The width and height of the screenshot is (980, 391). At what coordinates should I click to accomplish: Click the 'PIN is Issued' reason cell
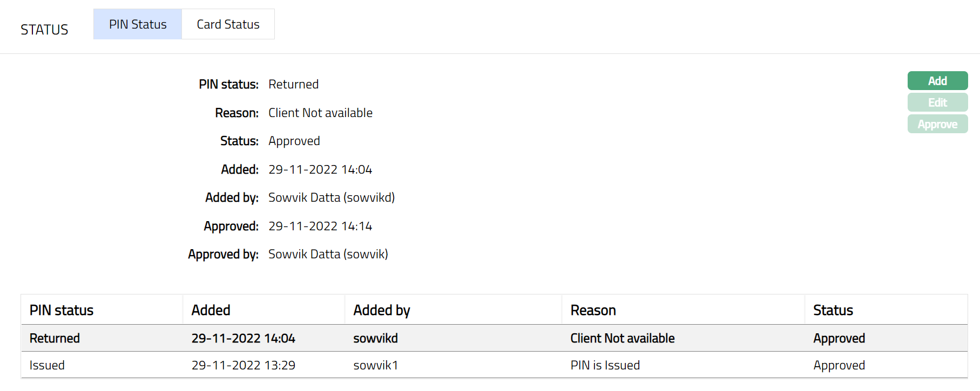click(x=605, y=365)
